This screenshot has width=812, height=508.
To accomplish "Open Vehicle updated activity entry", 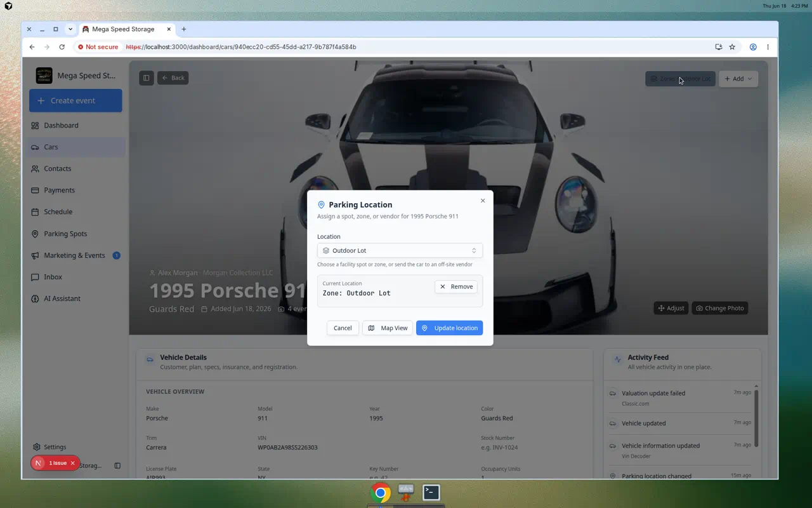I will [x=680, y=424].
